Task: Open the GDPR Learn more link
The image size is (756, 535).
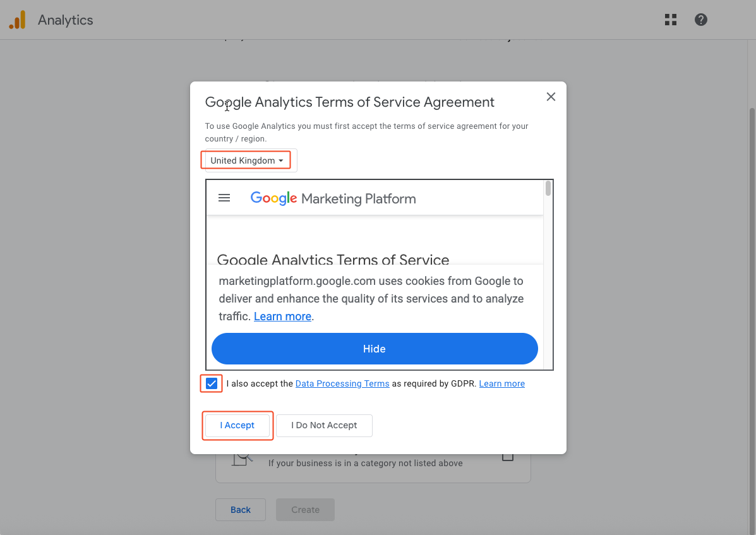Action: click(502, 383)
